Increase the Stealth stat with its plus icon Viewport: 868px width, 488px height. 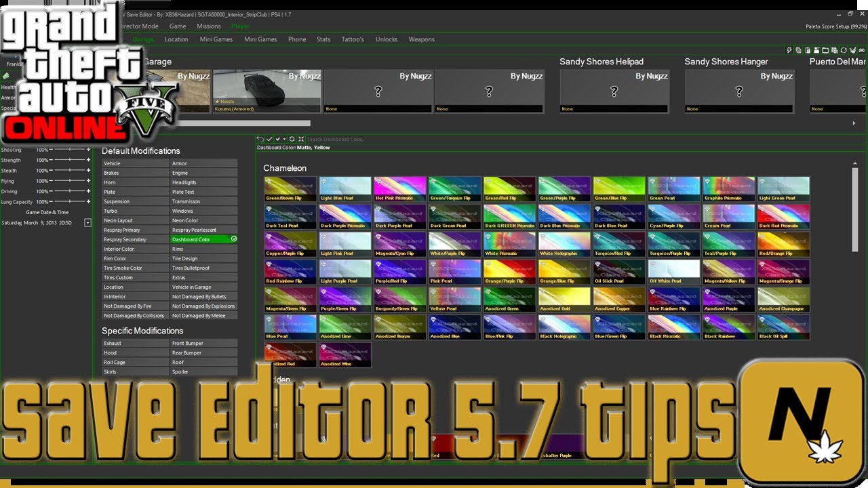[88, 171]
